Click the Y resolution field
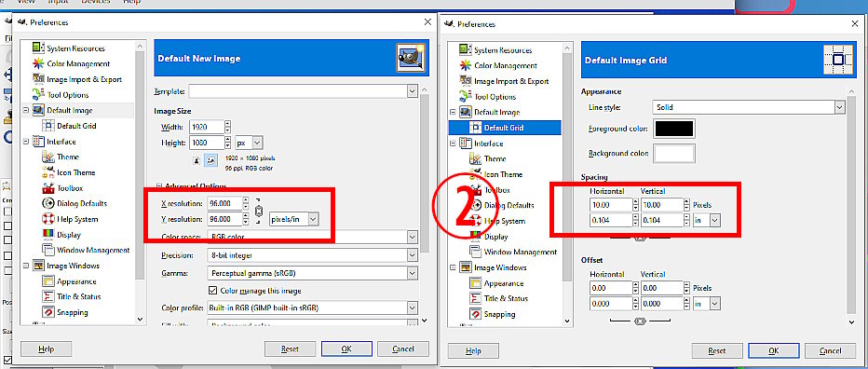Screen dimensions: 868x369 pos(224,219)
